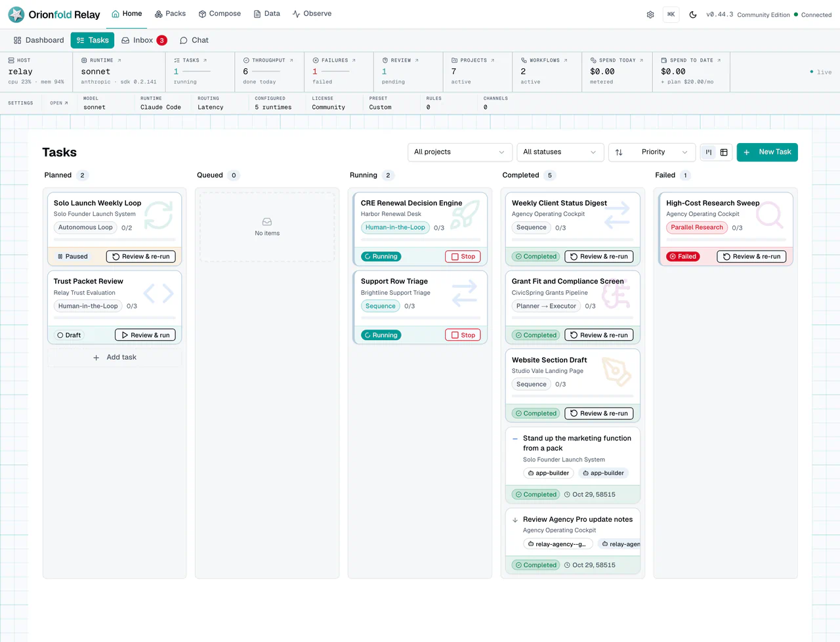Open the REVIEW stat card
This screenshot has width=840, height=642.
(408, 72)
